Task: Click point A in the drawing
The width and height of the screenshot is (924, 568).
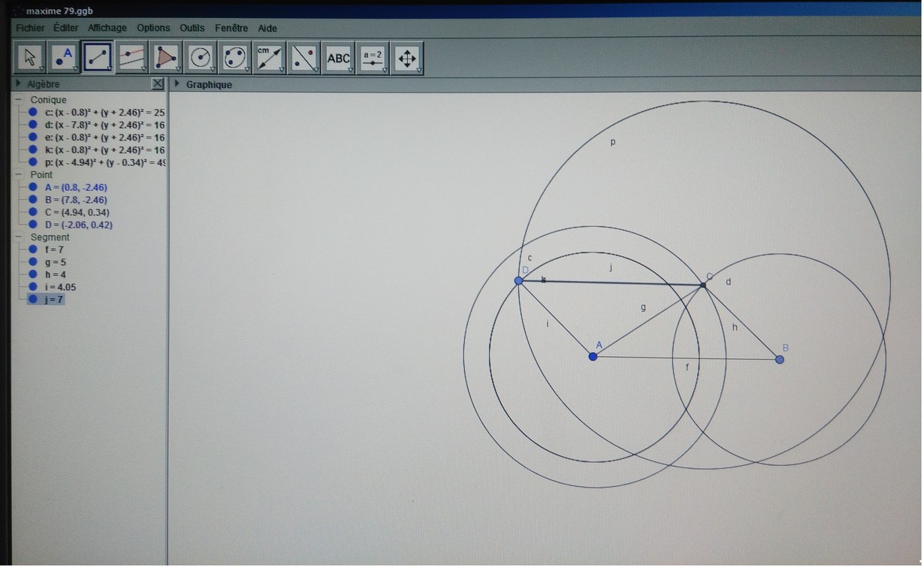Action: [x=593, y=356]
